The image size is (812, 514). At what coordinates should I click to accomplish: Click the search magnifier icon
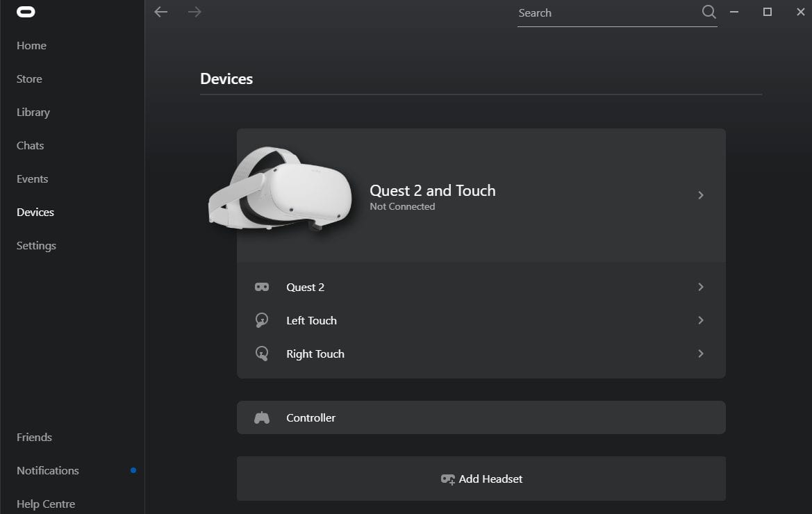point(709,12)
